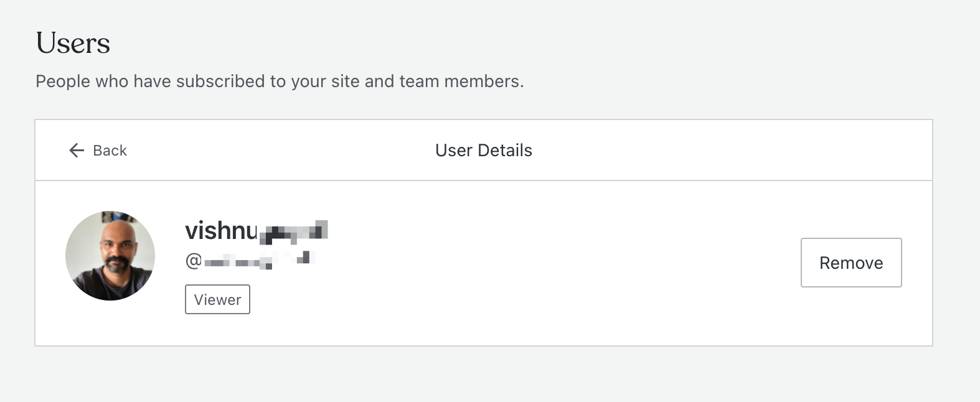
Task: Click the word Remove inside the button
Action: point(851,263)
